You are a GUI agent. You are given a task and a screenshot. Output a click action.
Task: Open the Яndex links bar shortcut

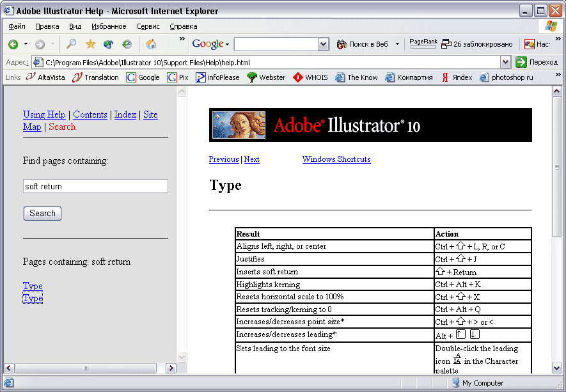457,77
